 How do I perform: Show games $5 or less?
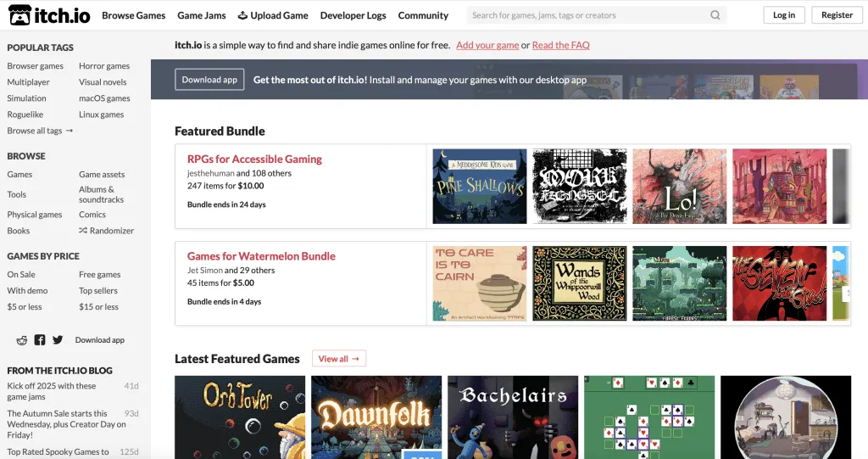(x=25, y=306)
